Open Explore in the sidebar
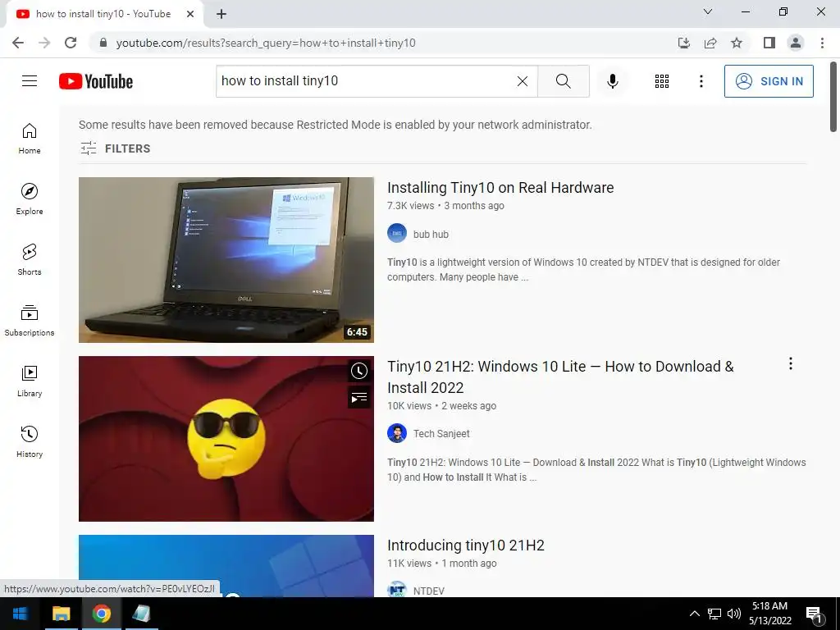Screen dimensions: 840x630 [30, 199]
